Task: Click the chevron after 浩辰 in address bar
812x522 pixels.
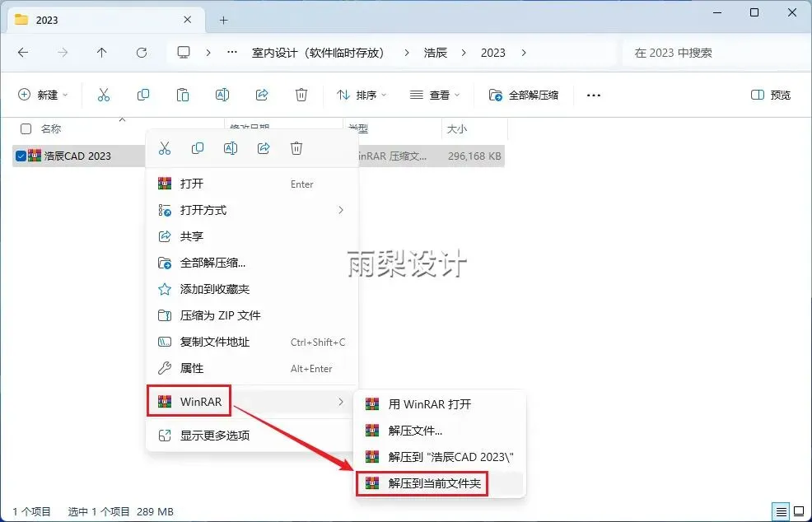Action: [464, 53]
